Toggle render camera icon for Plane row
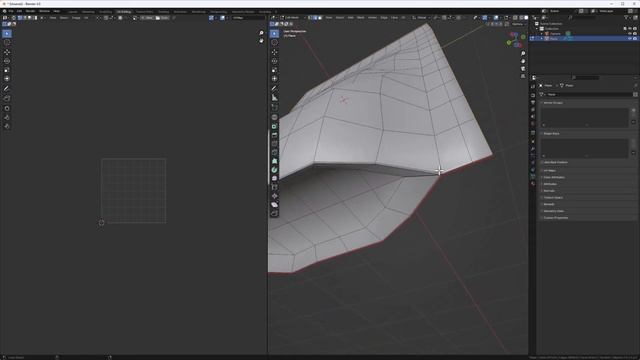The height and width of the screenshot is (360, 640). click(x=635, y=38)
